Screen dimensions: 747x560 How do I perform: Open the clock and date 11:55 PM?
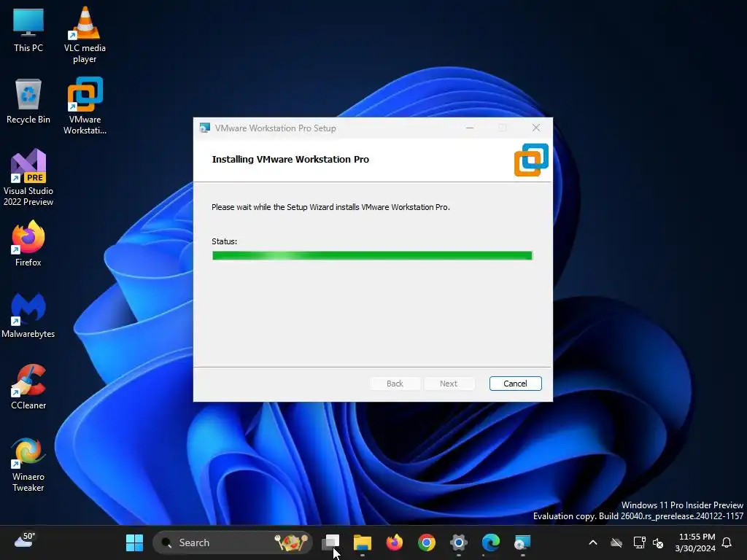click(x=695, y=542)
